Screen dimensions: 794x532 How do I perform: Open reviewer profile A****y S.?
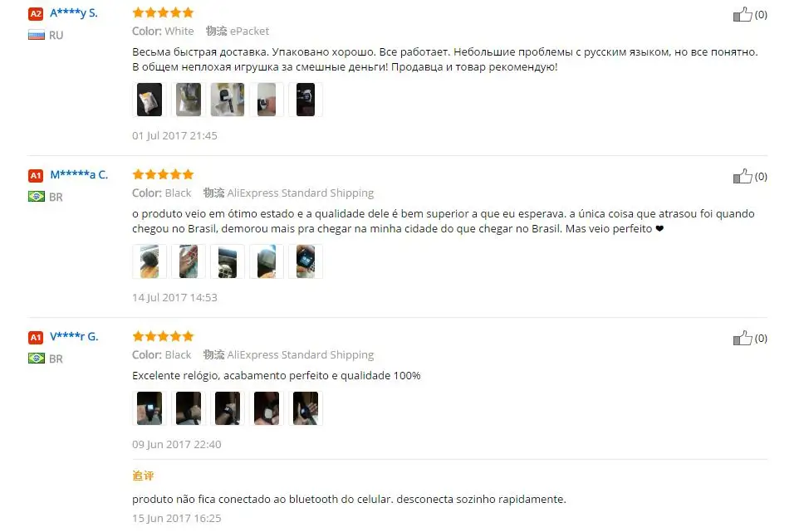[74, 13]
